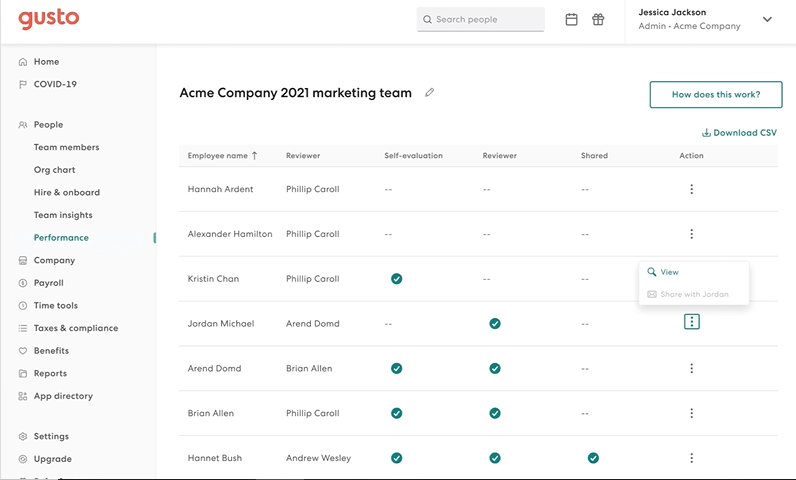Open Hire & onboard page
This screenshot has height=480, width=796.
[x=67, y=192]
